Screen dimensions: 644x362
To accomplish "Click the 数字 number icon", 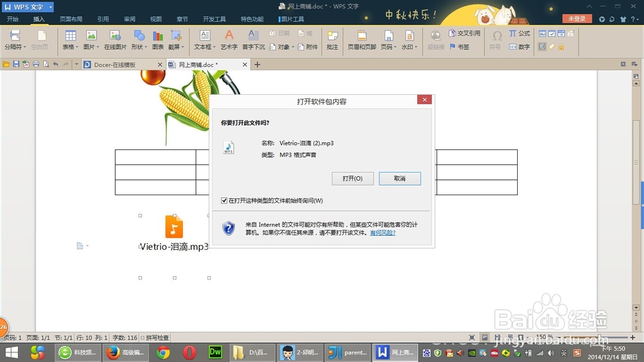I will [x=513, y=46].
